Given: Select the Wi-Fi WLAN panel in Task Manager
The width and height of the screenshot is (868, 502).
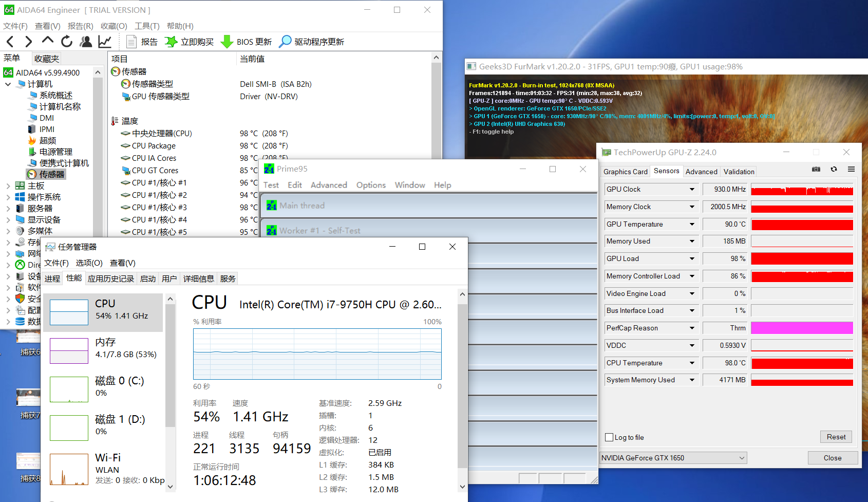Looking at the screenshot, I should point(103,469).
